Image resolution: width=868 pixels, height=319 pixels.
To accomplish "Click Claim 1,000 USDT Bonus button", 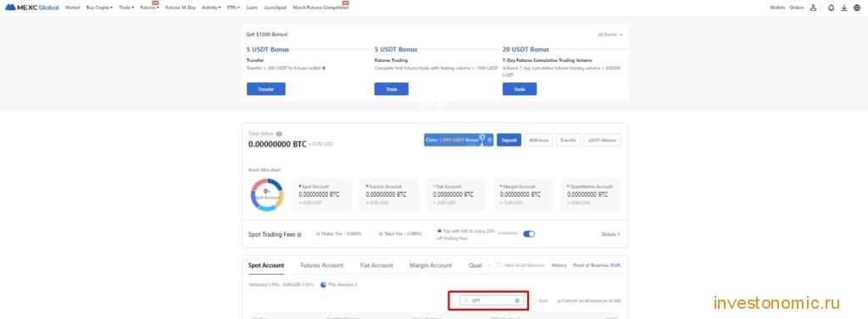I will click(x=459, y=140).
